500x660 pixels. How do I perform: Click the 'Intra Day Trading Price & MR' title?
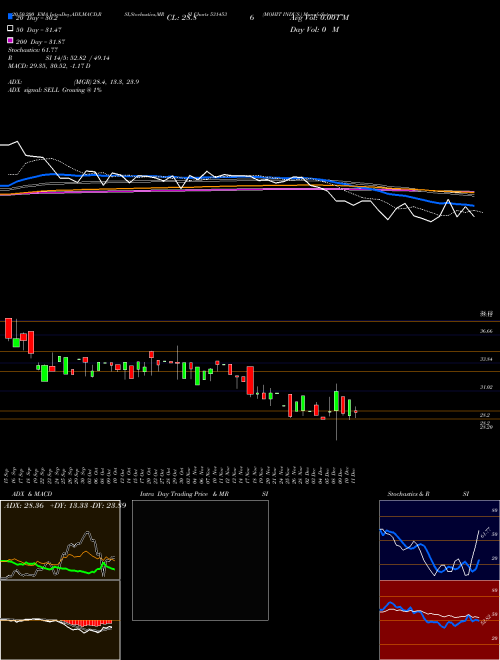coord(184,494)
